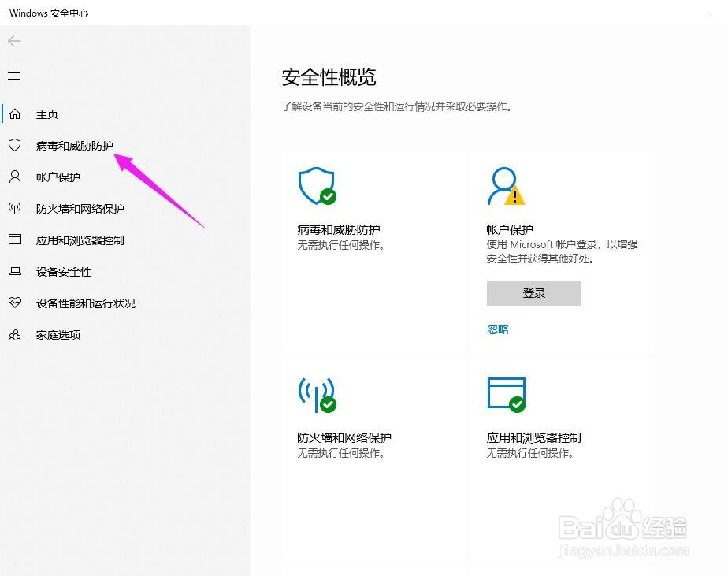Click the firewall network signal icon
Viewport: 728px width, 576px height.
317,394
